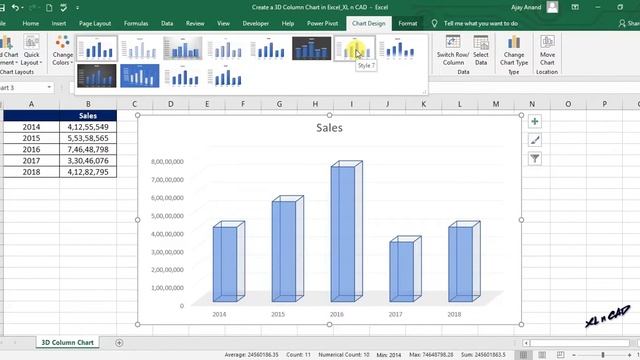
Task: Apply Style 7 chart style
Action: (354, 48)
